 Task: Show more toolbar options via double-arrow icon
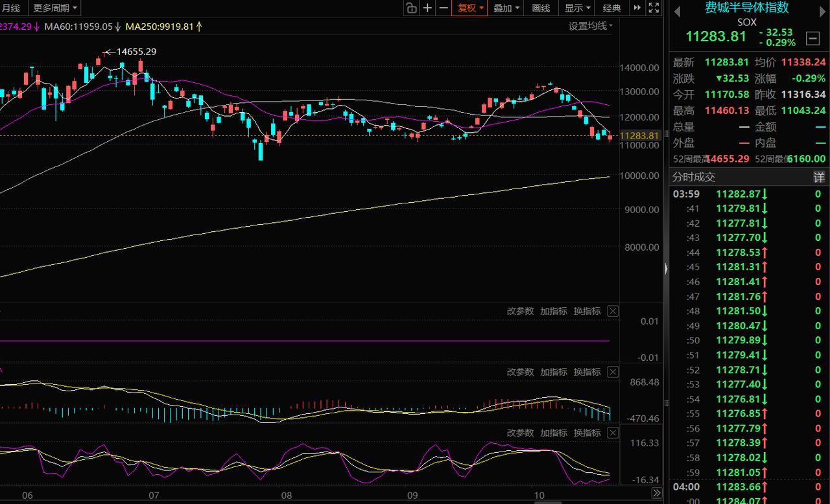(x=637, y=8)
